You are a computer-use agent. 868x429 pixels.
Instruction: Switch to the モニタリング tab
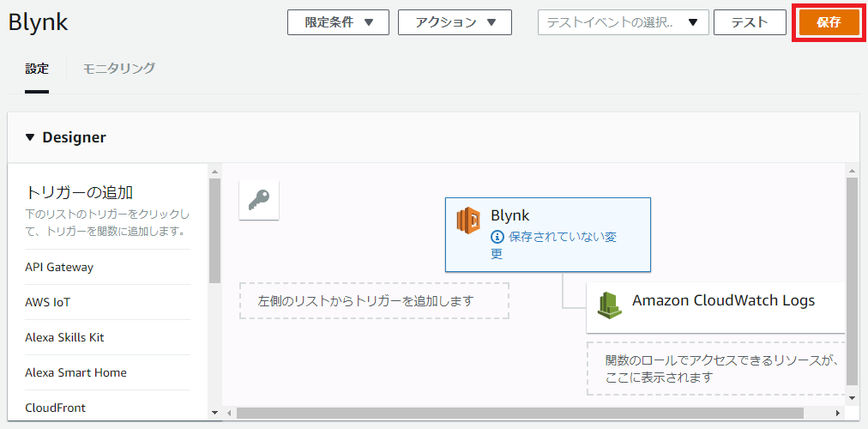(x=119, y=68)
